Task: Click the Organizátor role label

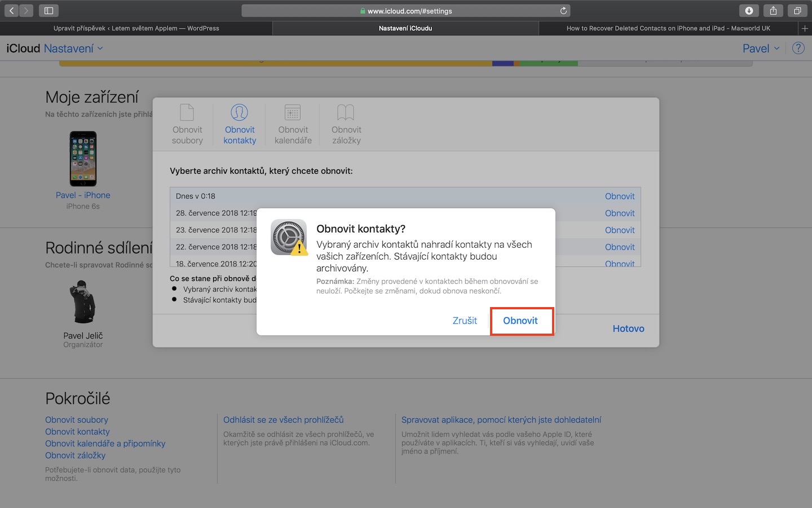Action: pos(83,345)
